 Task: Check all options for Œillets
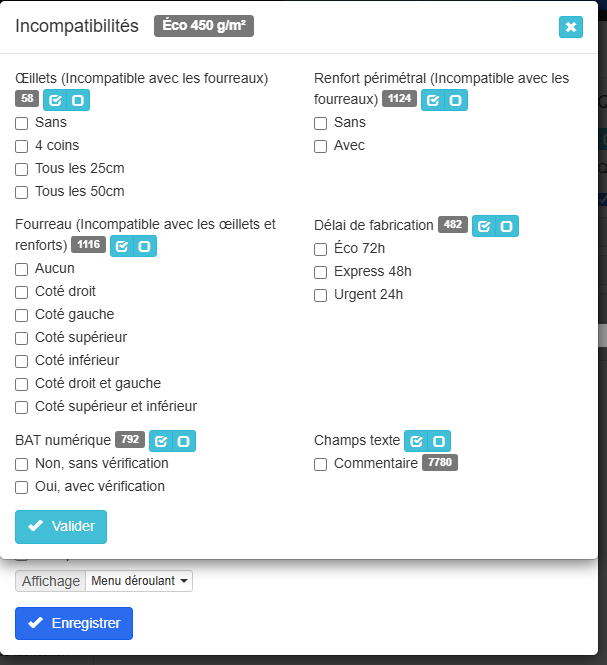[x=56, y=100]
